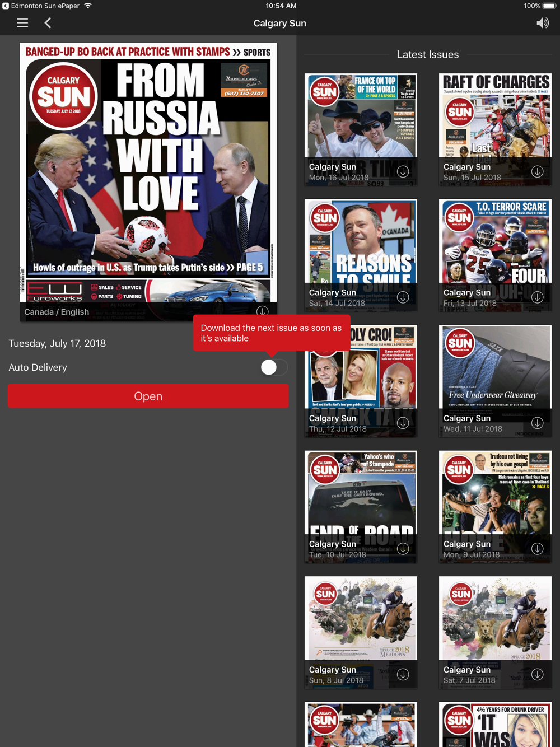This screenshot has width=560, height=747.
Task: Download the main Tuesday July 17 issue
Action: 262,311
